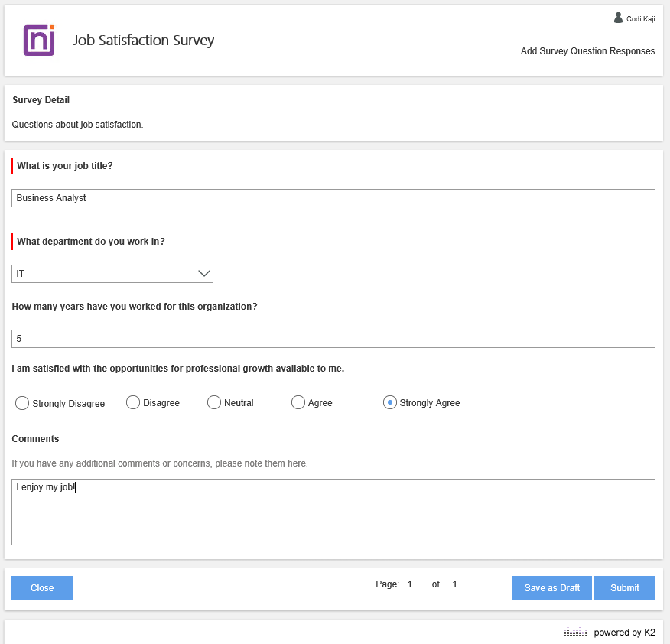The image size is (670, 644).
Task: Click the page number field showing 1
Action: tap(410, 584)
